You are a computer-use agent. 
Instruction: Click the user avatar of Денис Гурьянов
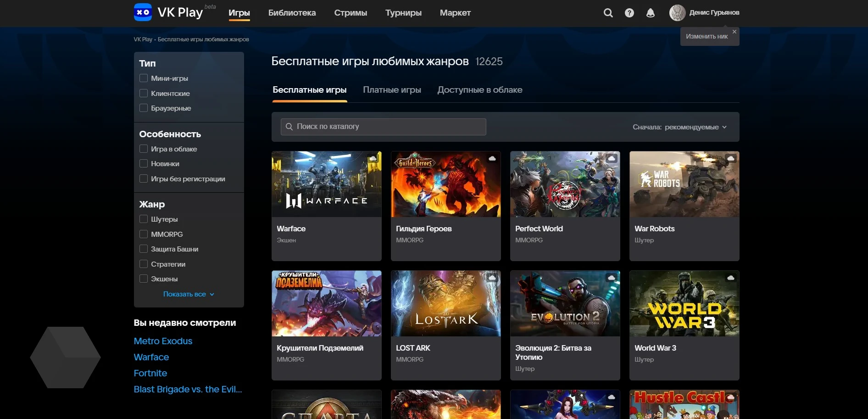point(677,13)
